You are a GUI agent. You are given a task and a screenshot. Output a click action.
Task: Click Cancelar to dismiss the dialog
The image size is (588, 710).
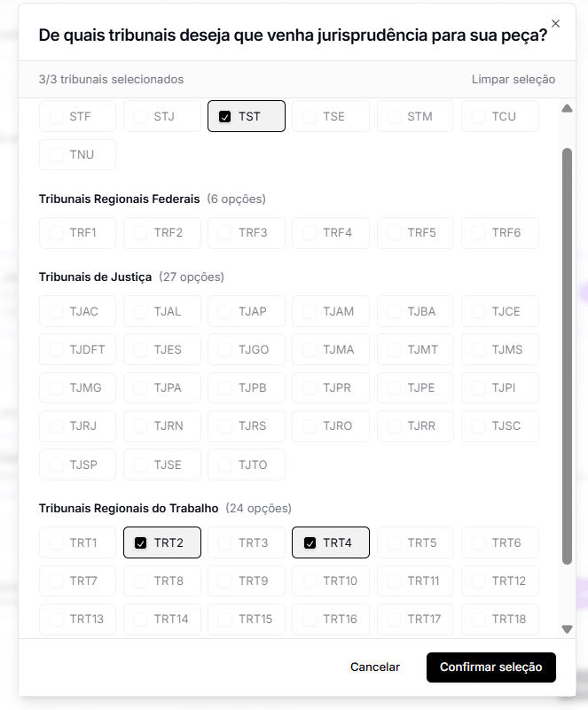tap(376, 667)
